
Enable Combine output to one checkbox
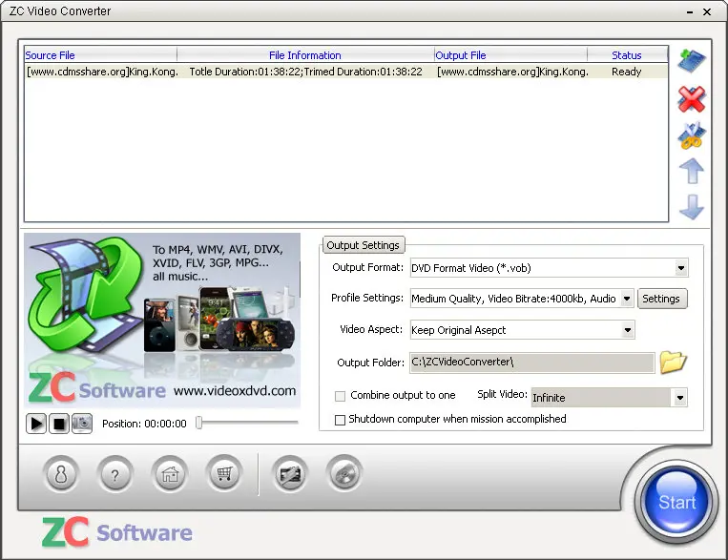coord(340,396)
